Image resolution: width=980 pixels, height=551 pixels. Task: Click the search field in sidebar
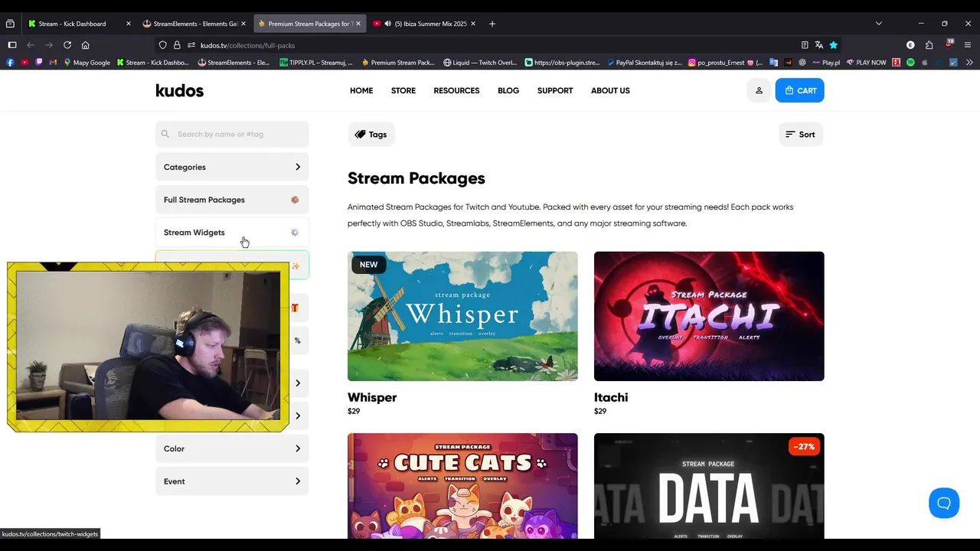(232, 134)
